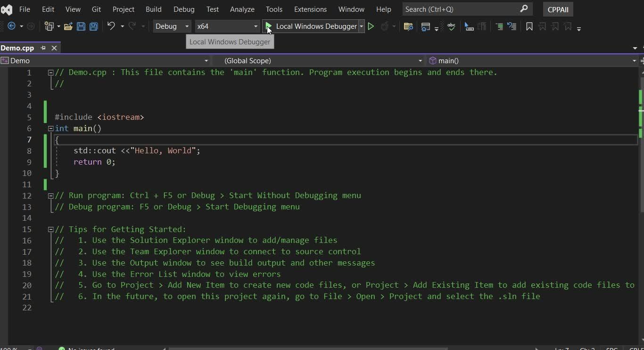Click the New Project toolbar icon
Viewport: 644px width, 350px height.
pos(49,26)
